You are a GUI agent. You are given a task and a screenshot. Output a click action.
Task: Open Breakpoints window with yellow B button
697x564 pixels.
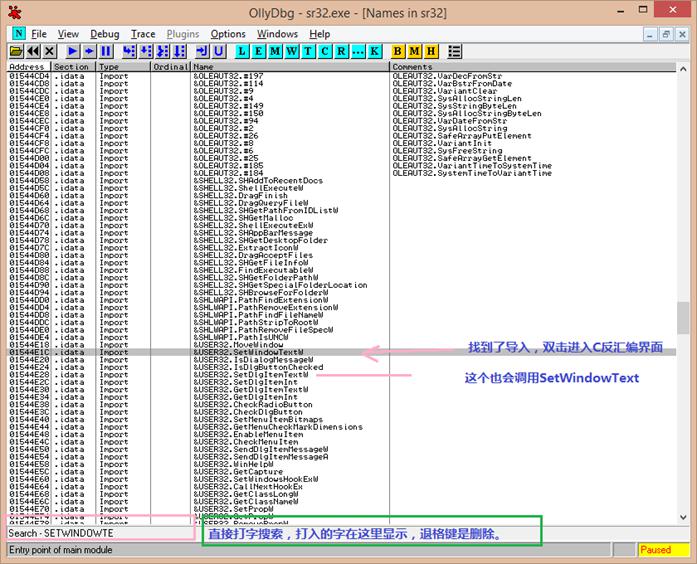(398, 52)
